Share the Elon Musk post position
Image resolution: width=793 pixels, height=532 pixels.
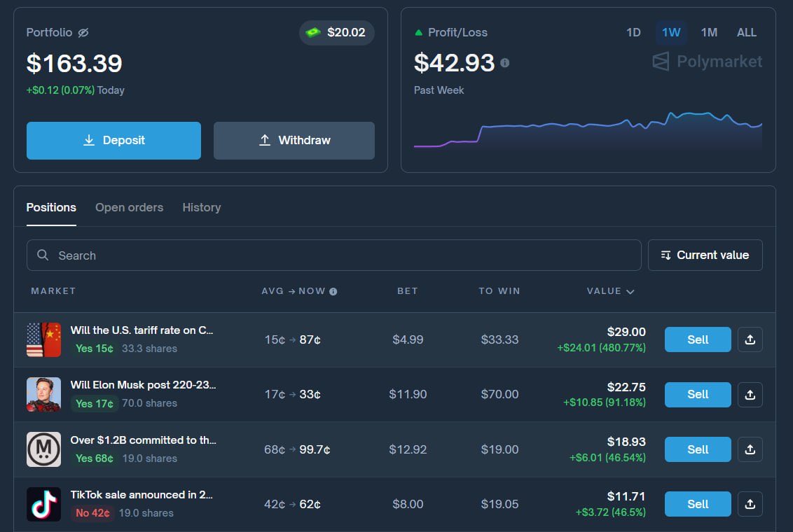tap(750, 395)
